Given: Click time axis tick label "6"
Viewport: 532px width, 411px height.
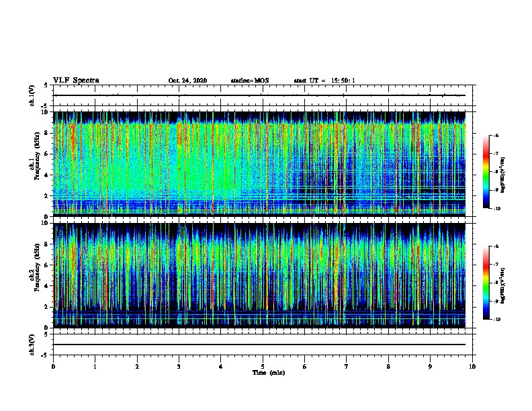Looking at the screenshot, I should click(x=305, y=367).
